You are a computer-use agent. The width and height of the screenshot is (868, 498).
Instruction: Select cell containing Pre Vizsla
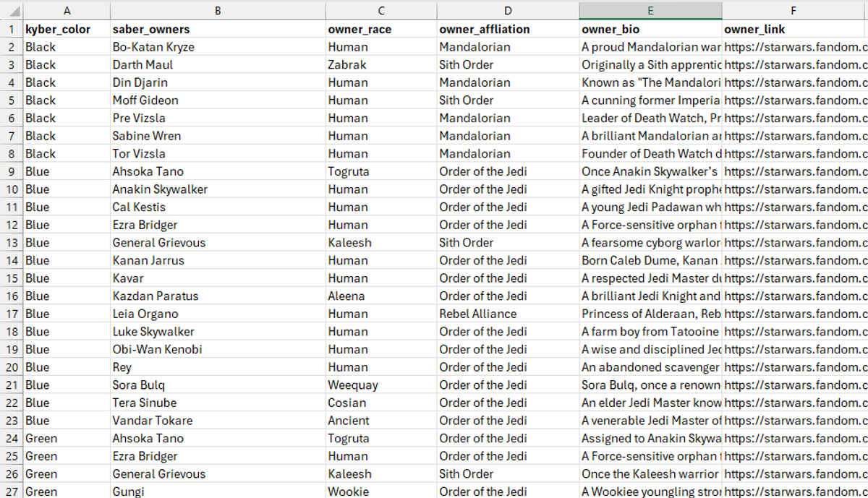(218, 119)
